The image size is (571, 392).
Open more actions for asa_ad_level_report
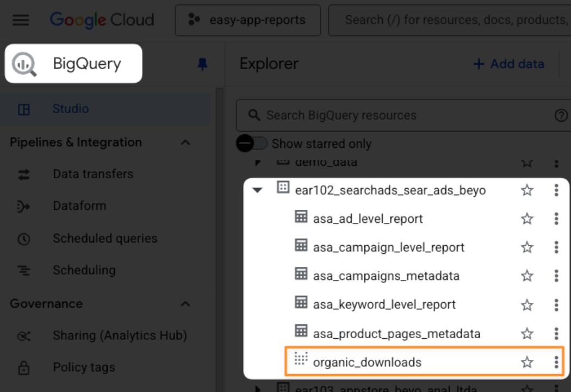coord(556,219)
